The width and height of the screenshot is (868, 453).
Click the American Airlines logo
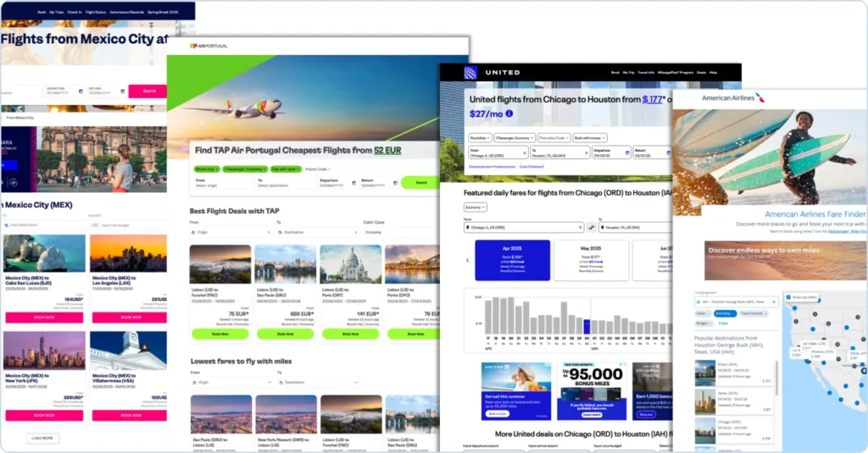(x=733, y=98)
